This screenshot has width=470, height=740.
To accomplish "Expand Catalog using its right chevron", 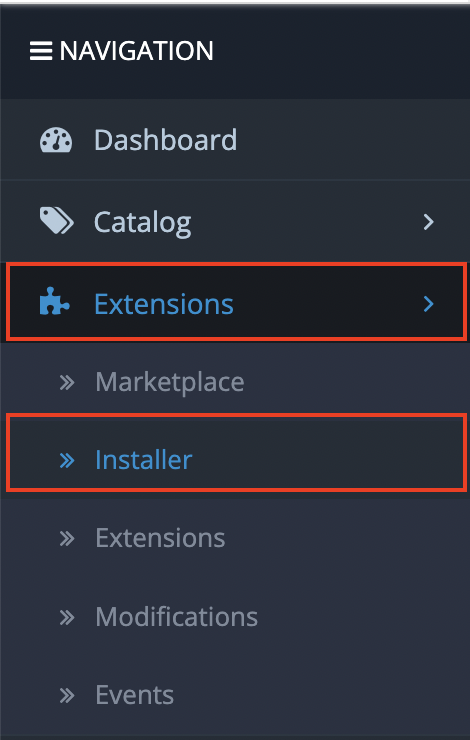I will point(428,221).
